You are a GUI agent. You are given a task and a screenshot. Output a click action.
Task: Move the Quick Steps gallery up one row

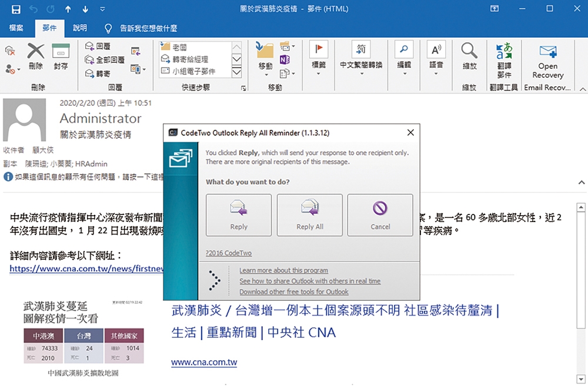pos(236,47)
